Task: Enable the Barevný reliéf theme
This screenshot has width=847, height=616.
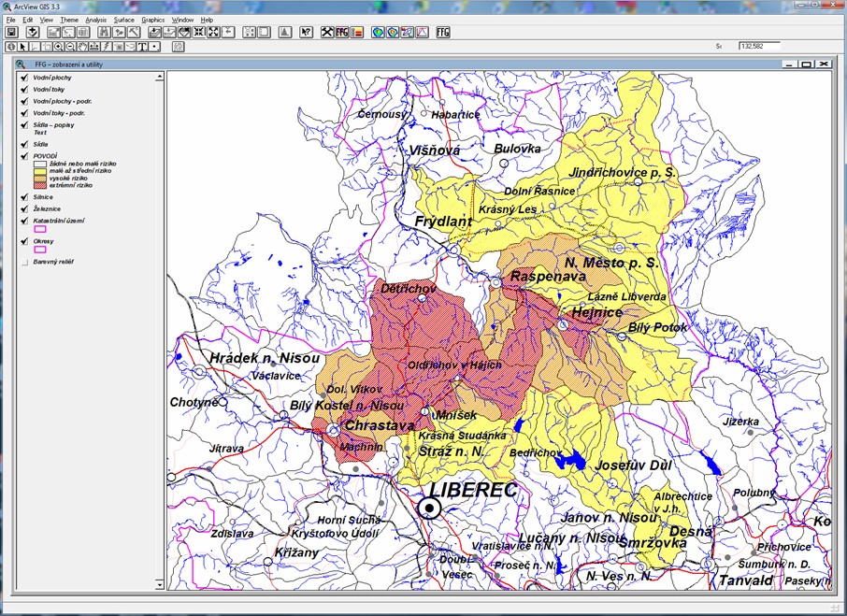Action: click(23, 262)
